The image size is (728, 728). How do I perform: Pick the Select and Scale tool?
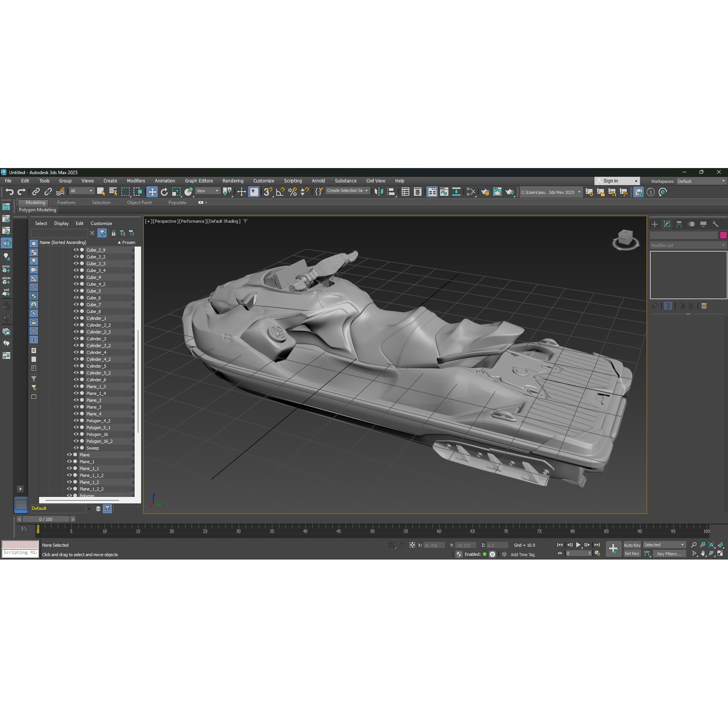(x=176, y=192)
